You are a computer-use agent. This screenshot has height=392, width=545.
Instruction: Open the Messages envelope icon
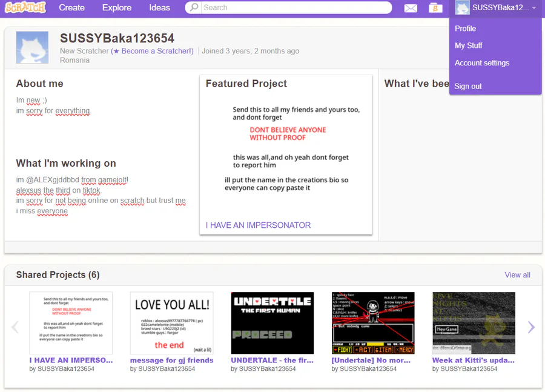point(411,8)
